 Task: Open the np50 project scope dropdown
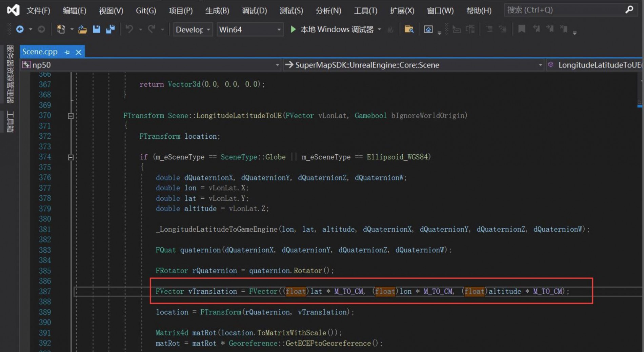pos(151,65)
